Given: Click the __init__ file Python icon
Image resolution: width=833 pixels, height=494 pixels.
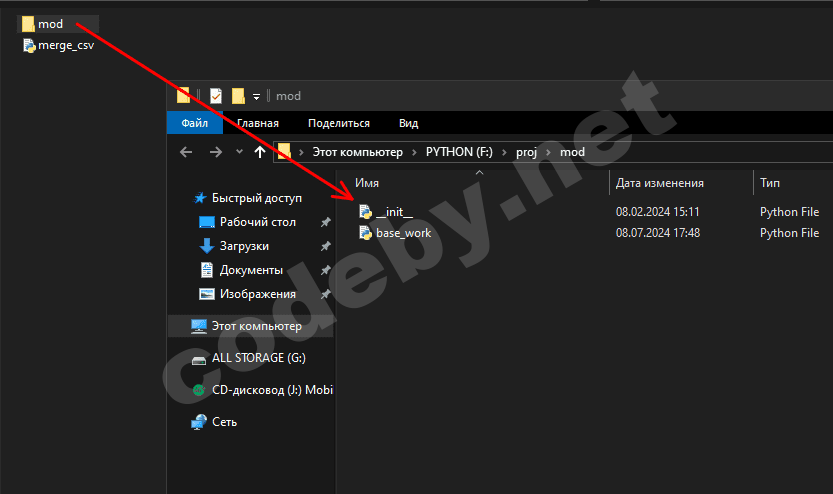Looking at the screenshot, I should click(366, 212).
